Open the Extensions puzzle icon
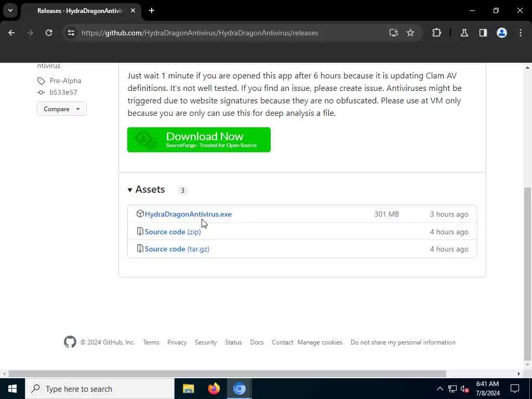The height and width of the screenshot is (399, 532). [436, 33]
